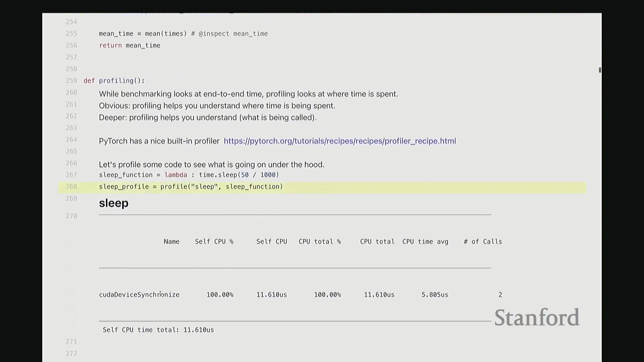Click line number 268
Viewport: 644px width, 362px height.
71,187
